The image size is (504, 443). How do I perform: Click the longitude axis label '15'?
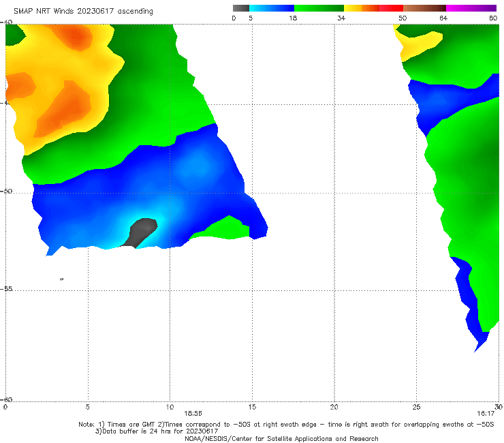pyautogui.click(x=252, y=407)
